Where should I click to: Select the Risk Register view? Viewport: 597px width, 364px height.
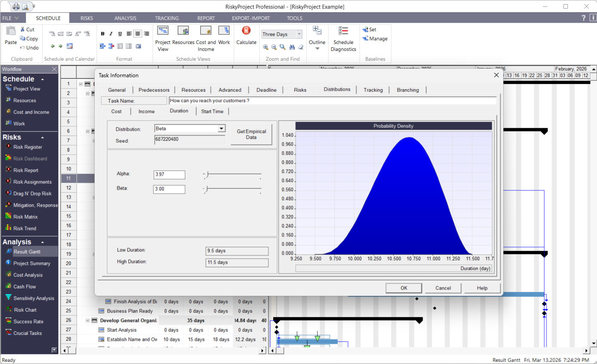[27, 147]
